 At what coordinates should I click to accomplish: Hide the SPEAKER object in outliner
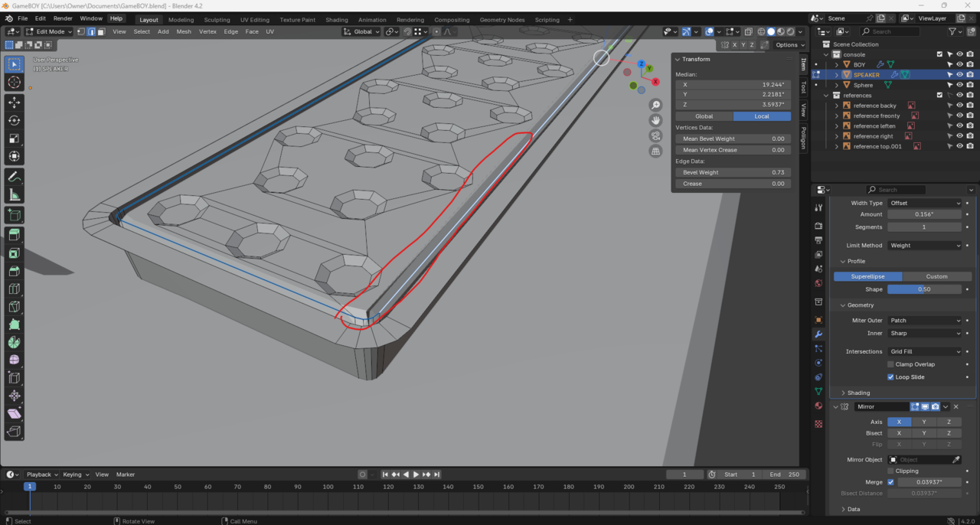[x=959, y=75]
